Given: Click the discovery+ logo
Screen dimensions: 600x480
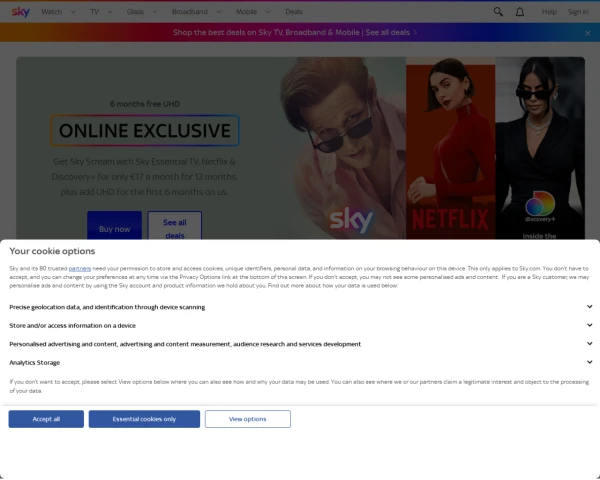Looking at the screenshot, I should point(540,208).
